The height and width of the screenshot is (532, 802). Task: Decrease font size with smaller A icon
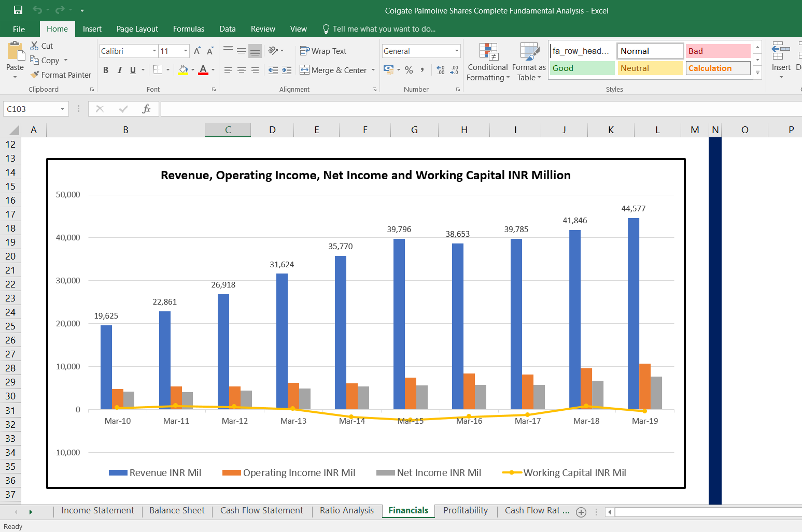(x=210, y=51)
